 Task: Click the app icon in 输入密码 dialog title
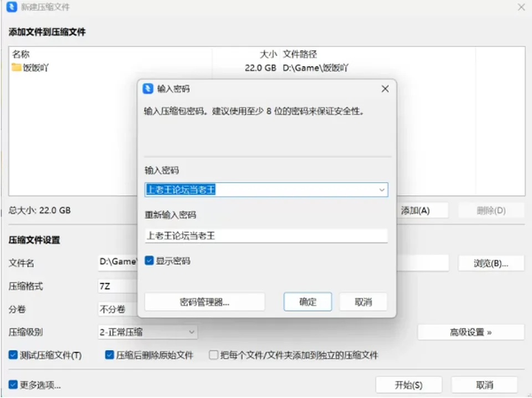148,89
